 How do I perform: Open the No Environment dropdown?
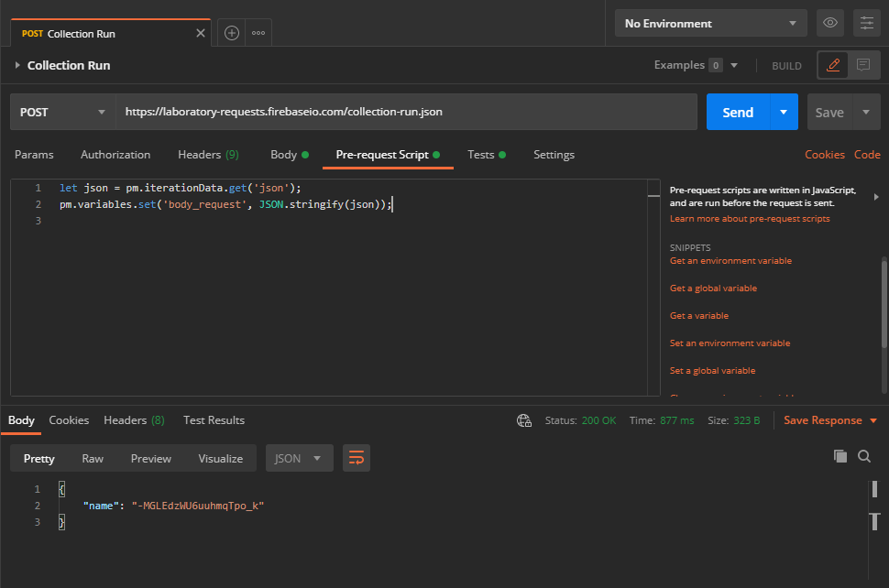tap(711, 23)
